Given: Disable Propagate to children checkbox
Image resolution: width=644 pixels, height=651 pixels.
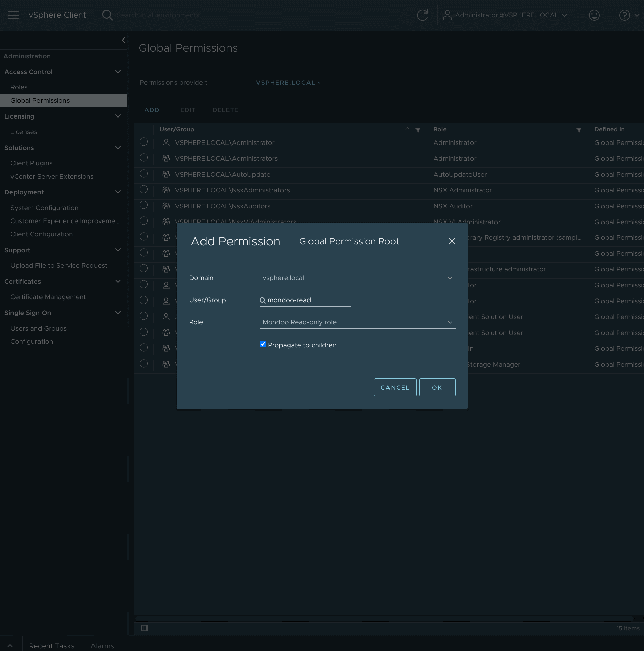Looking at the screenshot, I should (x=263, y=344).
